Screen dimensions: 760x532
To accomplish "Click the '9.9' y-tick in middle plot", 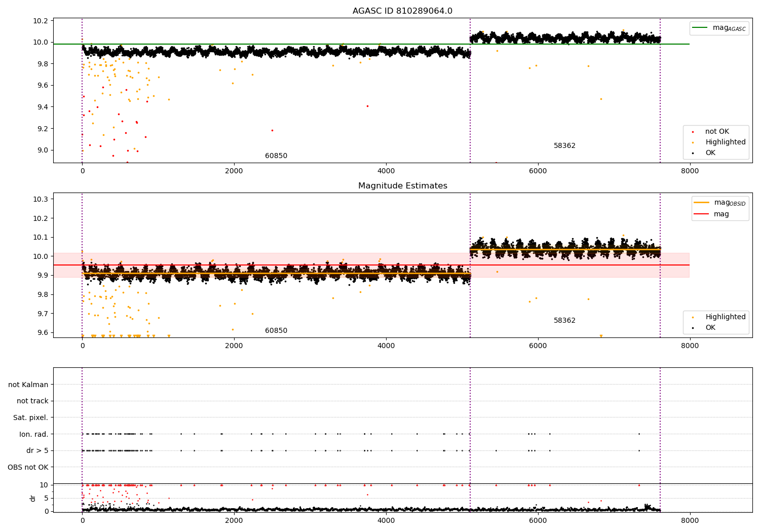I will pyautogui.click(x=43, y=275).
